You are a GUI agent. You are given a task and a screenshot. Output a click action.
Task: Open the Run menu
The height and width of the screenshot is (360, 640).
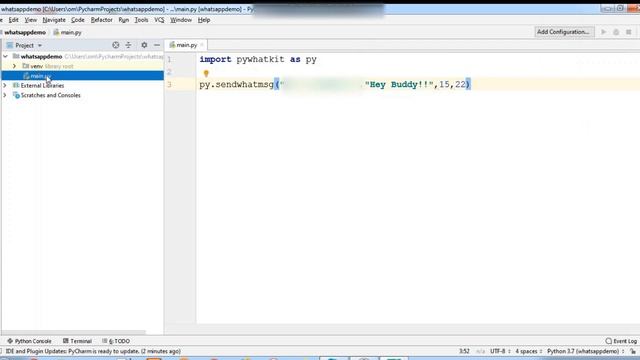[124, 20]
